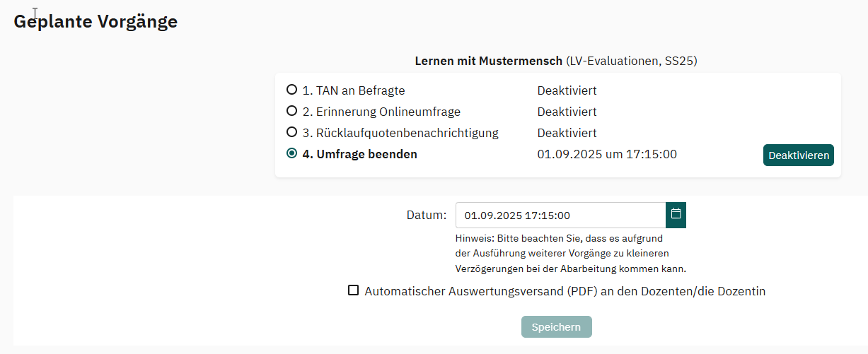Screen dimensions: 868x354
Task: Click the "3. Rücklaufquotenbenachrichtigung" label text
Action: pyautogui.click(x=400, y=133)
